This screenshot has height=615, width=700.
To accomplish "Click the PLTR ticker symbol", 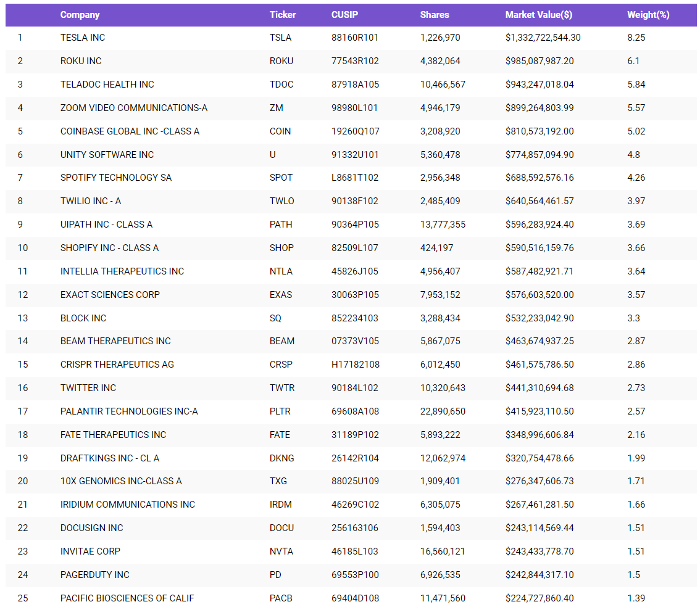I will 280,411.
